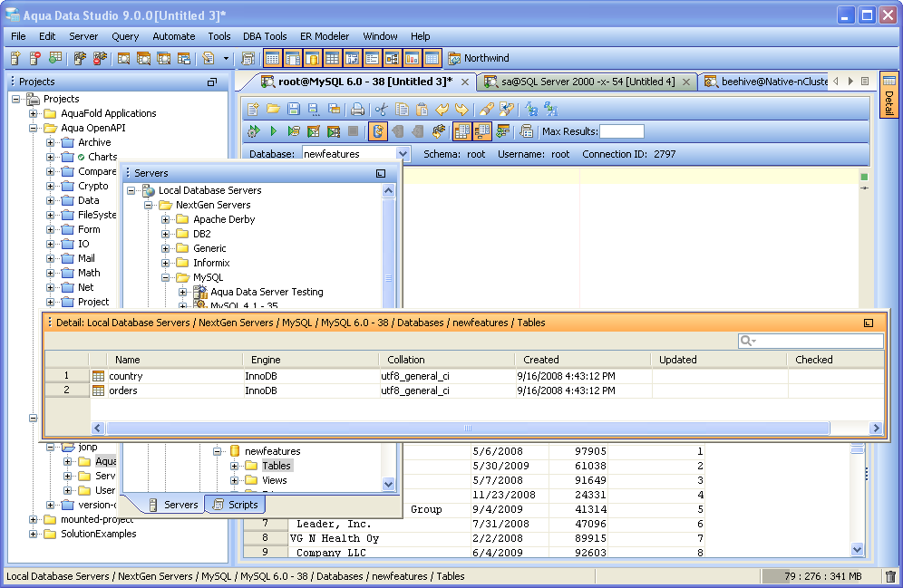Screen dimensions: 903x588
Task: Run the query with green play arrow
Action: point(274,132)
